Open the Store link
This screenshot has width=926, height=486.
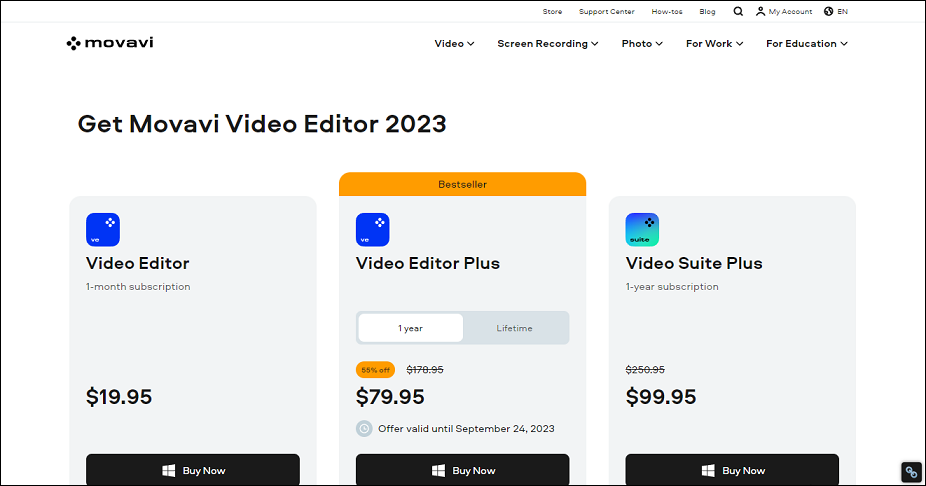[552, 11]
